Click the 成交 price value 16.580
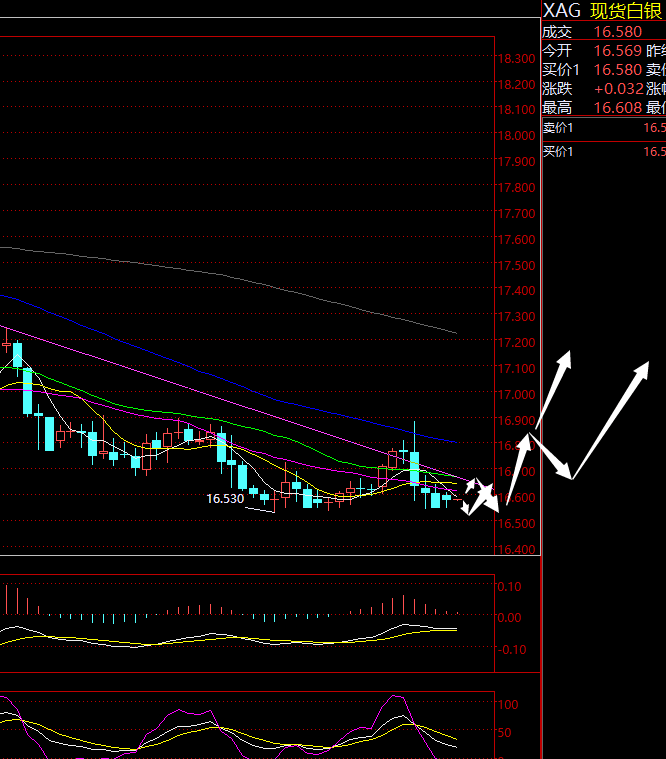The height and width of the screenshot is (759, 666). coord(618,32)
